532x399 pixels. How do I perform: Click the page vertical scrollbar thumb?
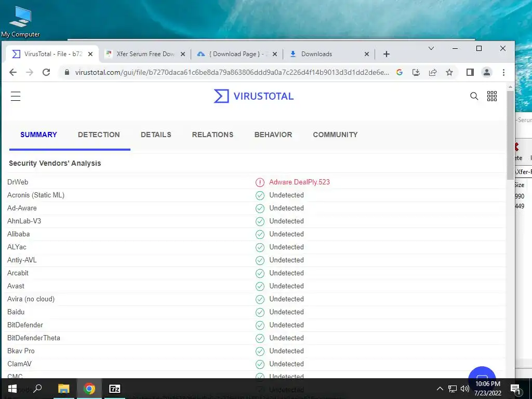coord(510,135)
